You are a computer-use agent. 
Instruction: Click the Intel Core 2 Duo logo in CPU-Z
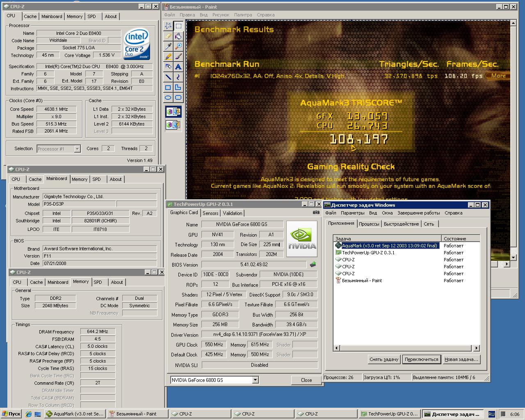tap(137, 44)
